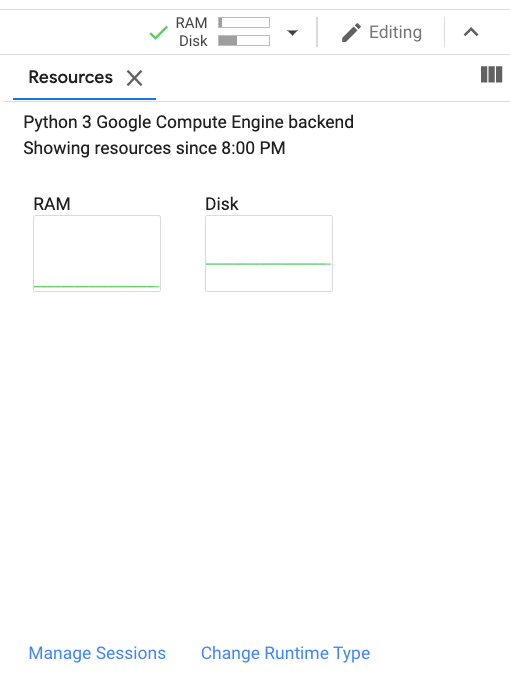Click the Showing resources since 8:00 PM text

tap(154, 148)
